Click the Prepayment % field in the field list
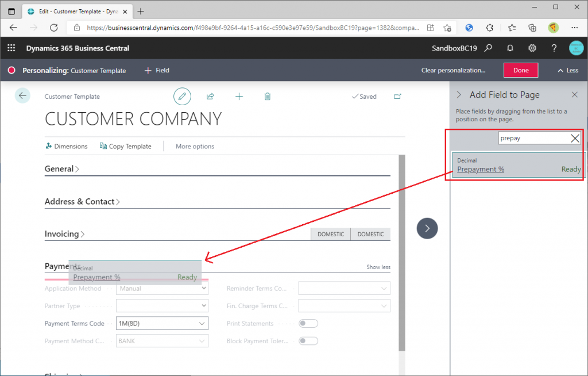This screenshot has height=376, width=588. coord(519,165)
